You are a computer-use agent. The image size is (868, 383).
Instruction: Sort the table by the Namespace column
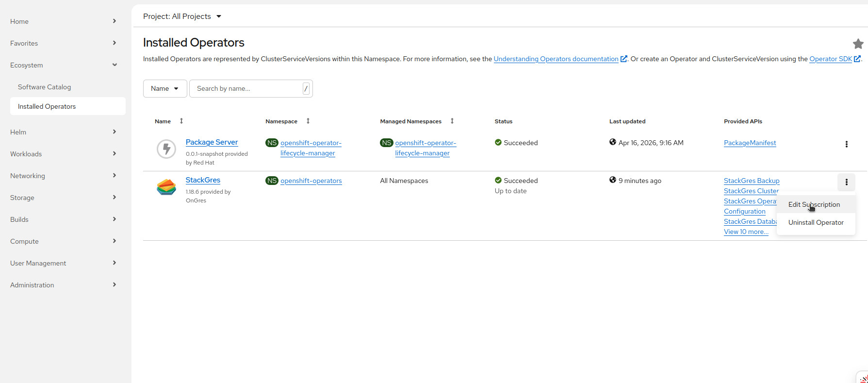click(x=308, y=121)
